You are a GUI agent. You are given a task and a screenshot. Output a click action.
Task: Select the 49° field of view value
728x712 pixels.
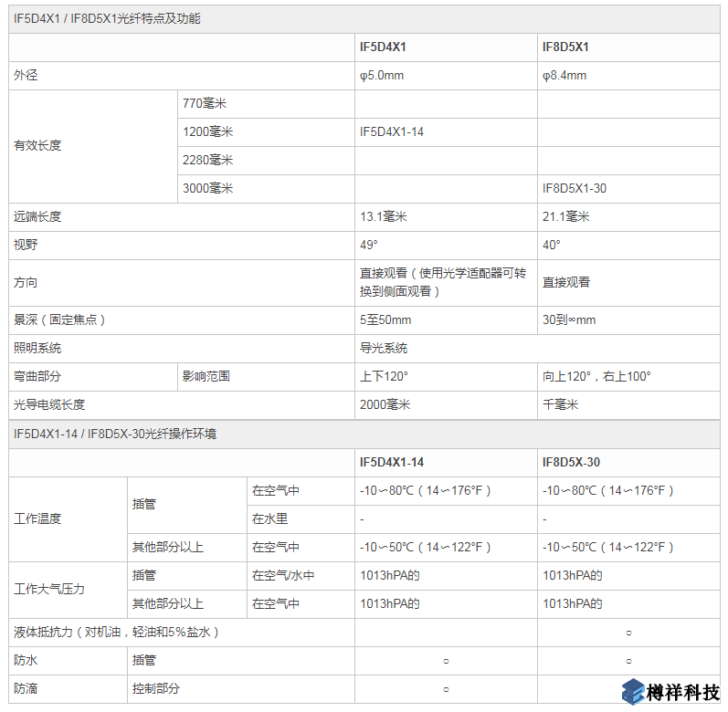[369, 245]
